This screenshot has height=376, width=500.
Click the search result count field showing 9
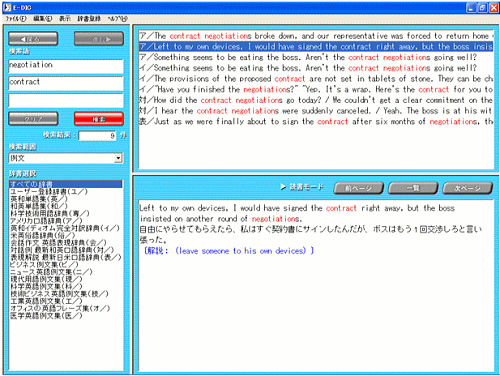[97, 135]
